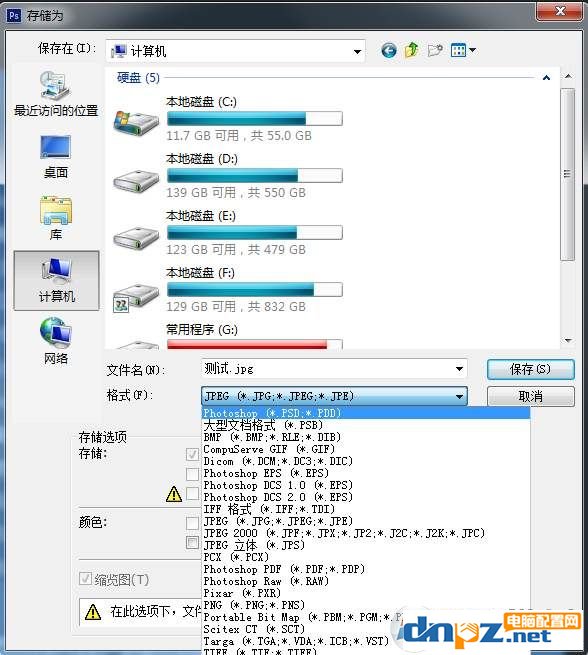Choose Pixar (*.PXR) format
Viewport: 588px width, 655px height.
366,593
